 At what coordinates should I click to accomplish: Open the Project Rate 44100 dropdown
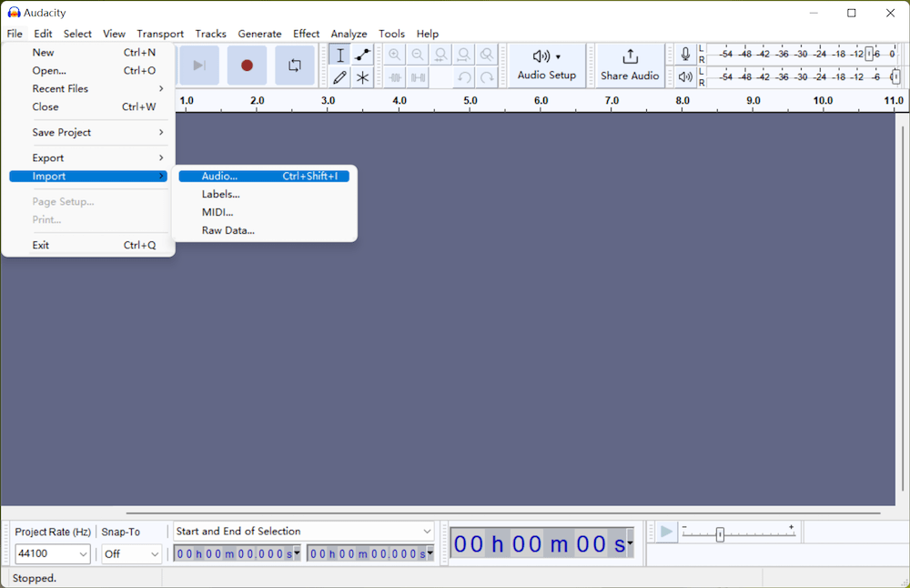(x=52, y=553)
